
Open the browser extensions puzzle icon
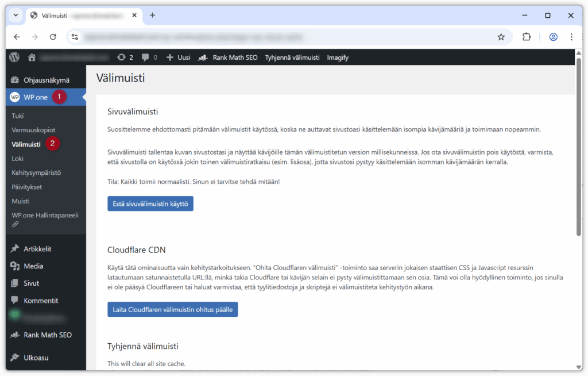point(527,37)
